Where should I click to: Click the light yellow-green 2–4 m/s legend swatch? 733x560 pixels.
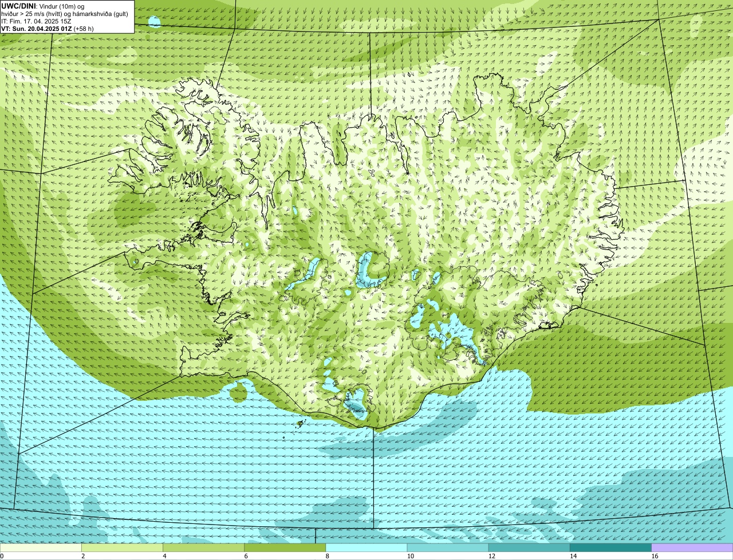(123, 547)
